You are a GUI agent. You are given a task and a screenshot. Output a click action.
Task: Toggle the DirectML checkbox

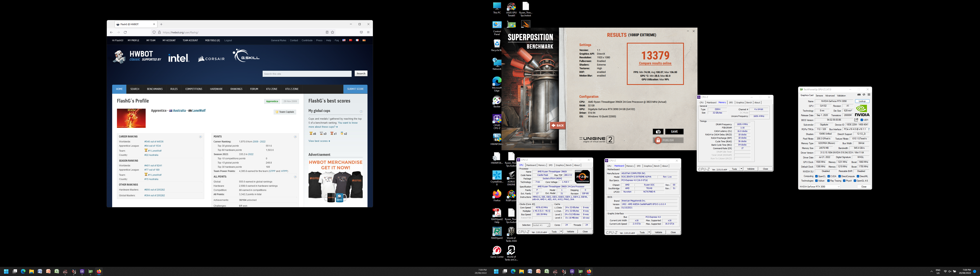[x=858, y=176]
